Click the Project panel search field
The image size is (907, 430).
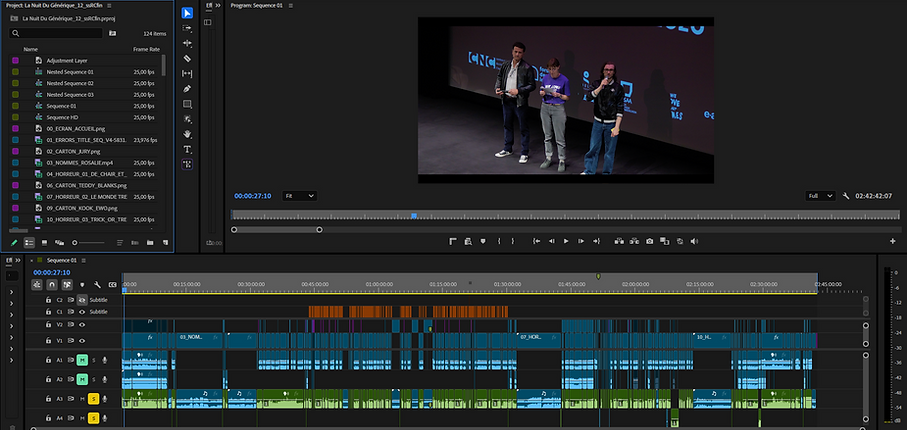tap(56, 34)
